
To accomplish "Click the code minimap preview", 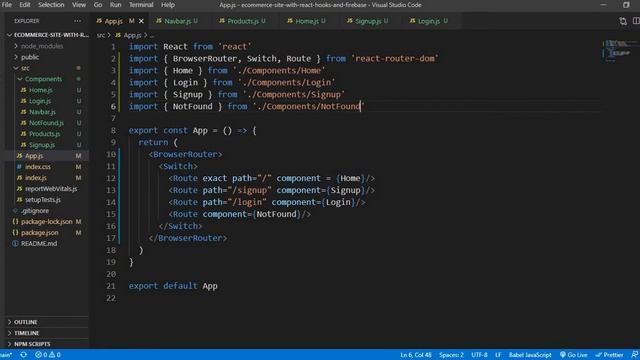I will pyautogui.click(x=620, y=50).
